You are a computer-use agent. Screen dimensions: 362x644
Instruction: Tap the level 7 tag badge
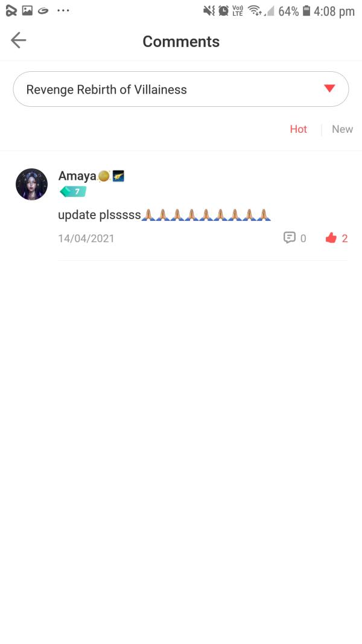coord(72,191)
